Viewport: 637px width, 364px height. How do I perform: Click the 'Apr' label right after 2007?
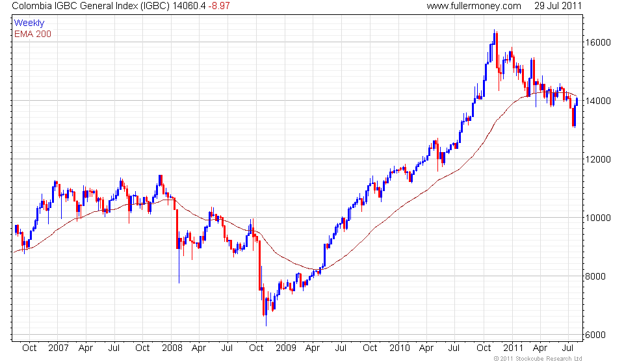86,348
